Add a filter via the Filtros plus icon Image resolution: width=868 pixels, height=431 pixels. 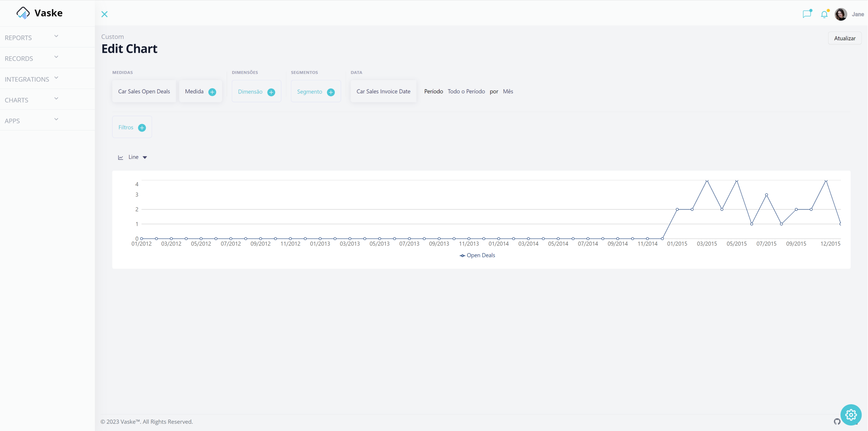pyautogui.click(x=142, y=128)
